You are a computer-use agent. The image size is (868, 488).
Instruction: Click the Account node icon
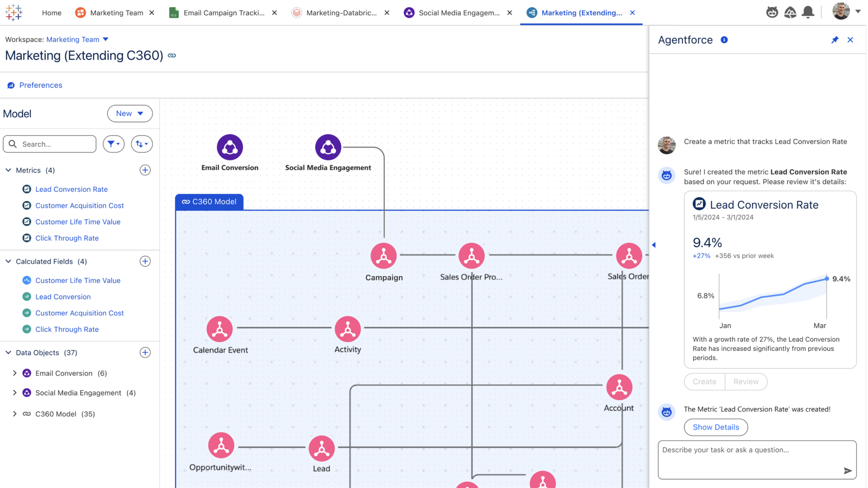click(619, 387)
